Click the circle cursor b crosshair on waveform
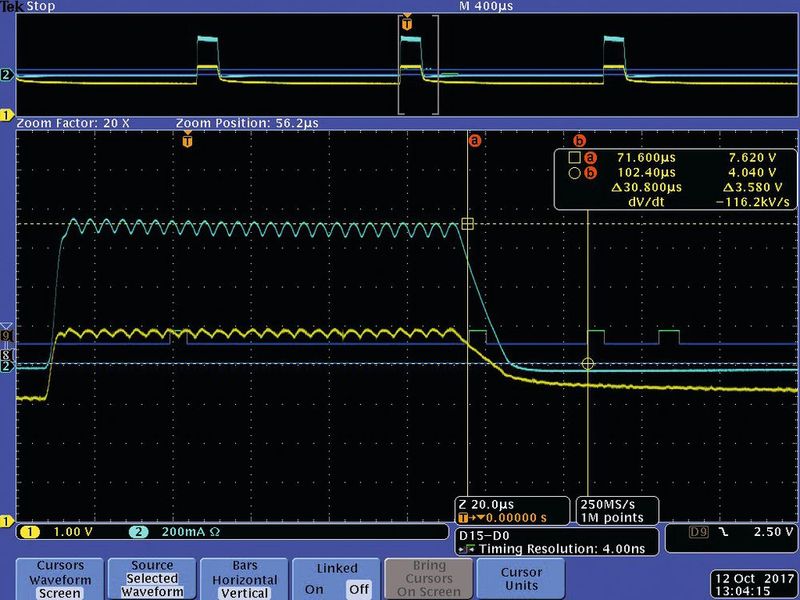 [x=588, y=364]
